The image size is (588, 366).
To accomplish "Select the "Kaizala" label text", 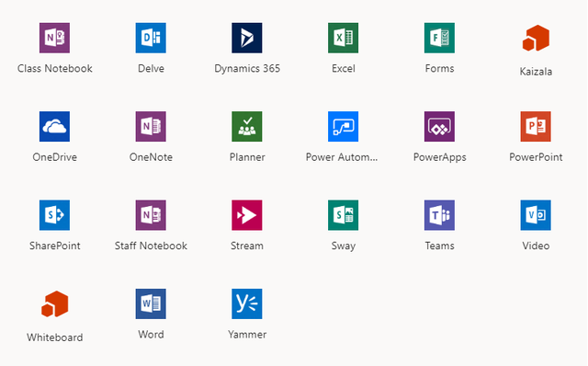I will 536,72.
